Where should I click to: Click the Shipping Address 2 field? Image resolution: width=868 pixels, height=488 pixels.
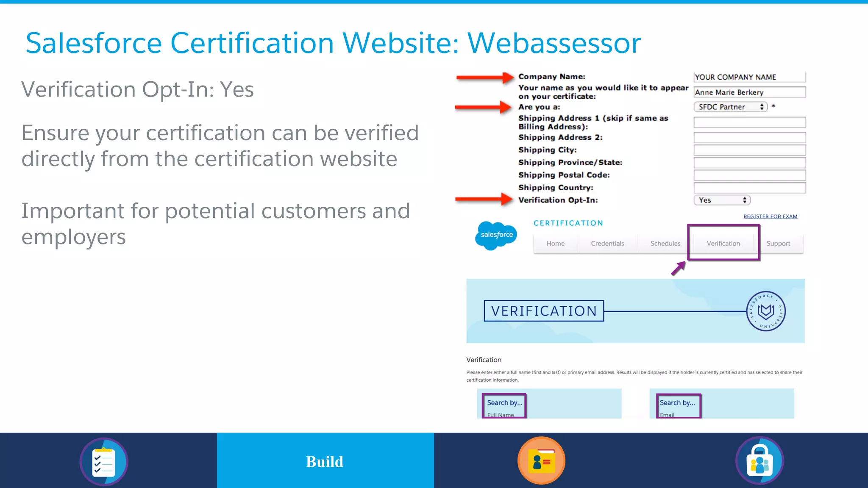click(749, 137)
